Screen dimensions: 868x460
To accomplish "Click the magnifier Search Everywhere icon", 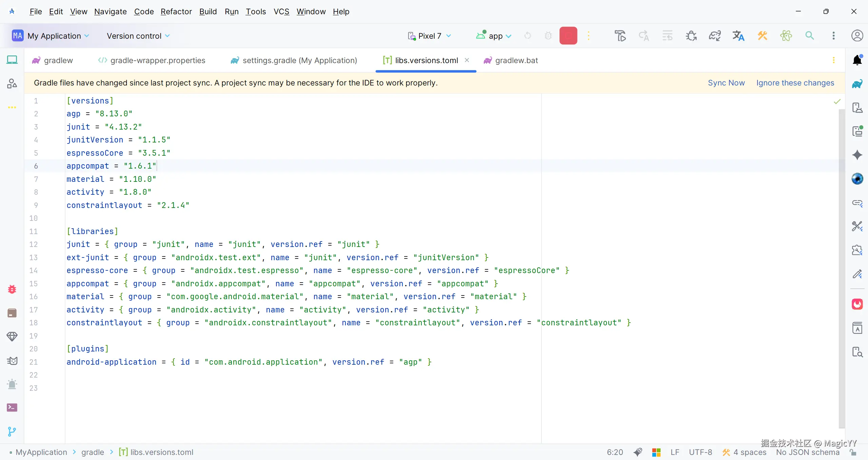I will (810, 36).
